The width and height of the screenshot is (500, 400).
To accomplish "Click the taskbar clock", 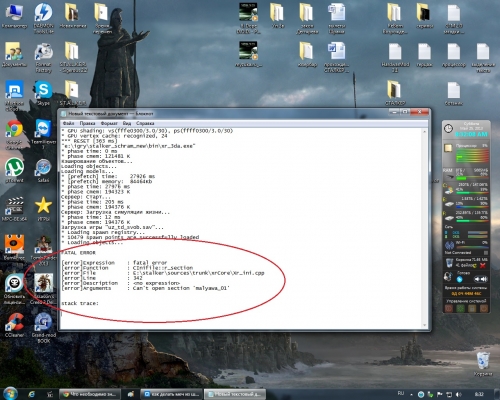I will point(479,394).
